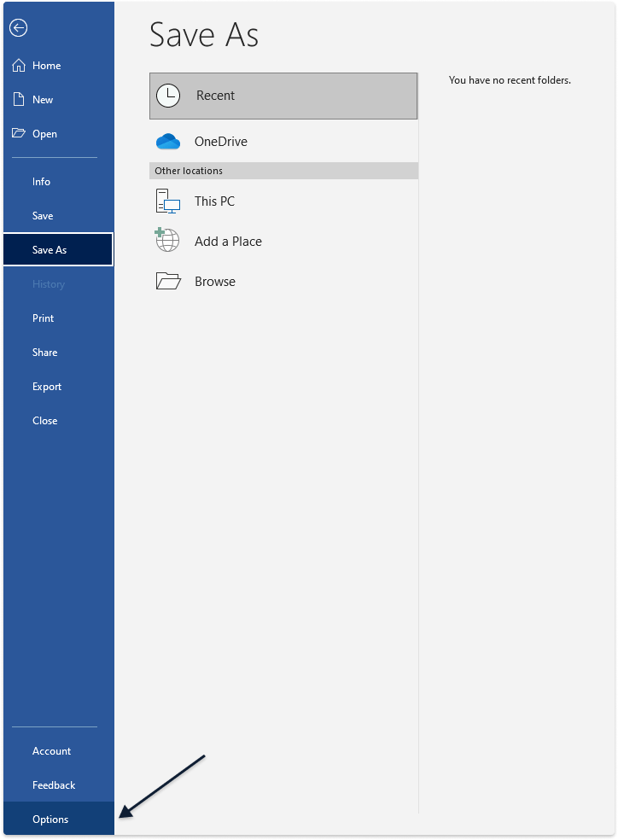Open the Account page
Image resolution: width=618 pixels, height=840 pixels.
pyautogui.click(x=51, y=751)
